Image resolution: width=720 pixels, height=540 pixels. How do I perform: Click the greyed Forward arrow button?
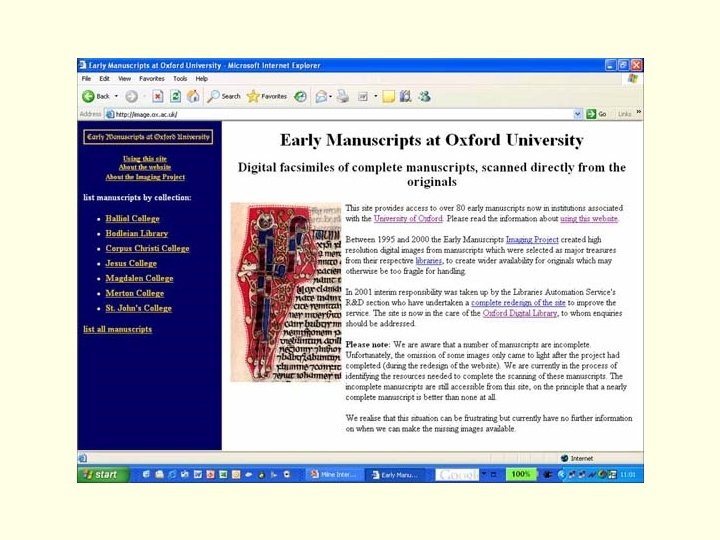click(x=131, y=96)
